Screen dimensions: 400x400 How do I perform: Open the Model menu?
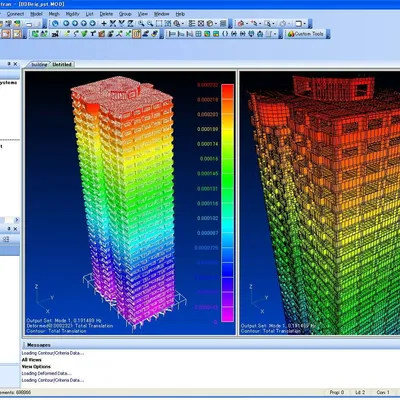pyautogui.click(x=36, y=14)
